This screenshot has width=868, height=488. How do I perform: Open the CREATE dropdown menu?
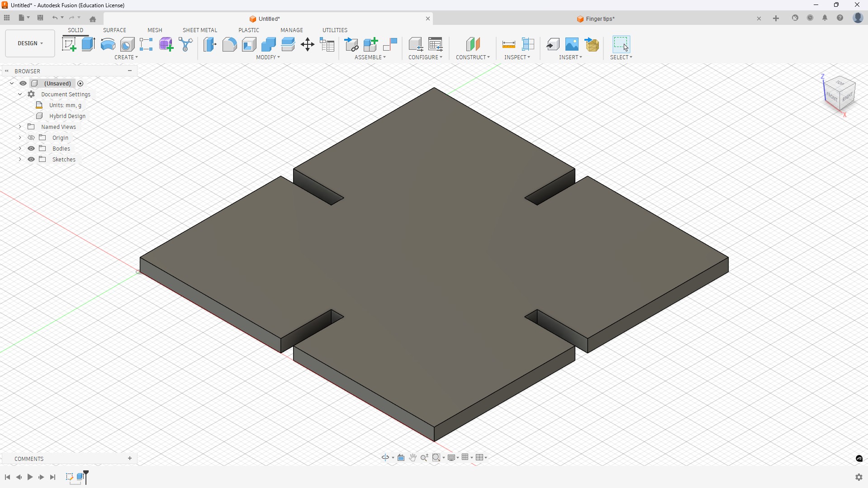click(126, 57)
